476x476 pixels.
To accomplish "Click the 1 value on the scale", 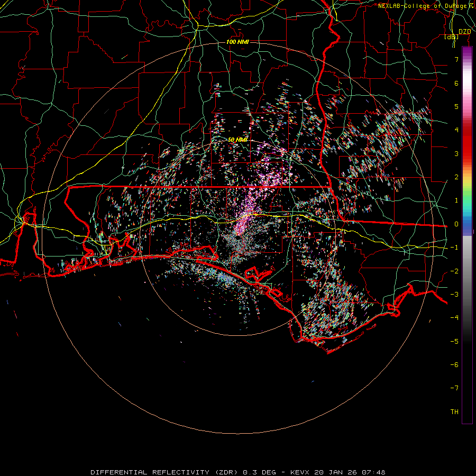I will click(456, 200).
